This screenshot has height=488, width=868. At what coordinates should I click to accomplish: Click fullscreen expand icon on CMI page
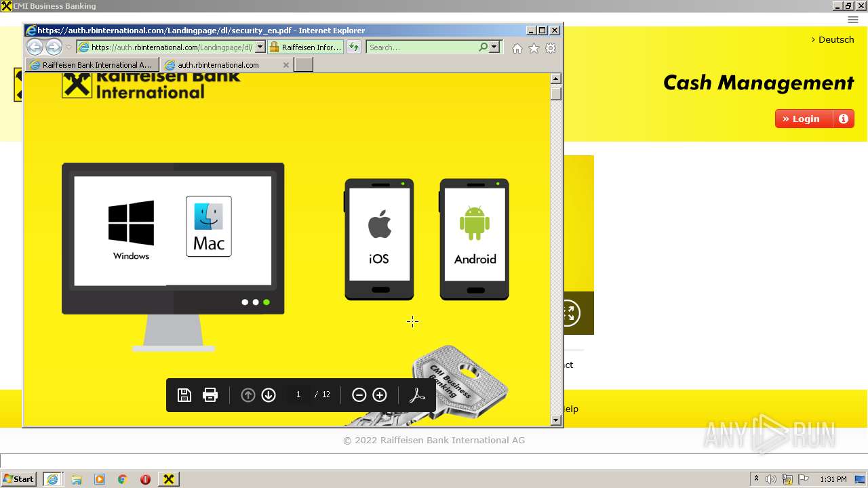pos(569,313)
